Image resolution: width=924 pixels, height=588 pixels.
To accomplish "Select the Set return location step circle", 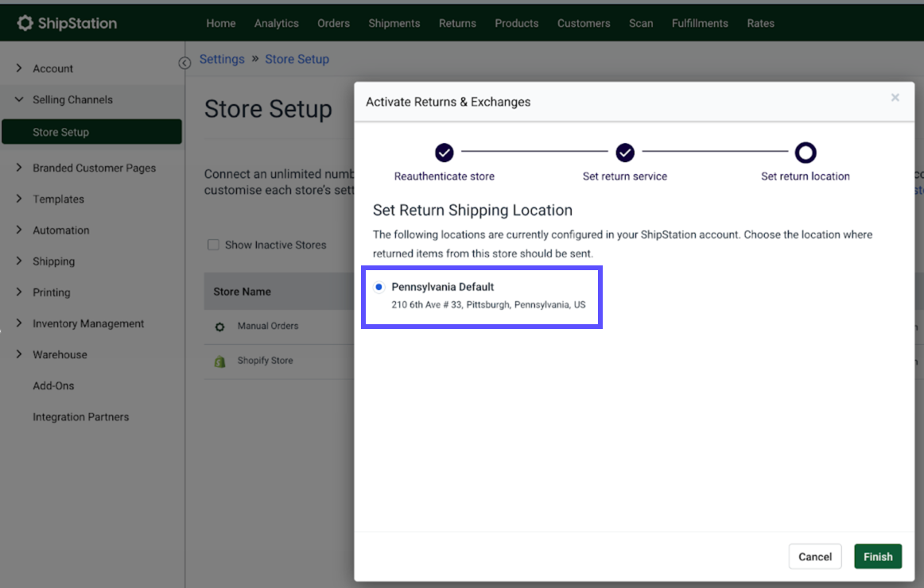I will tap(806, 153).
